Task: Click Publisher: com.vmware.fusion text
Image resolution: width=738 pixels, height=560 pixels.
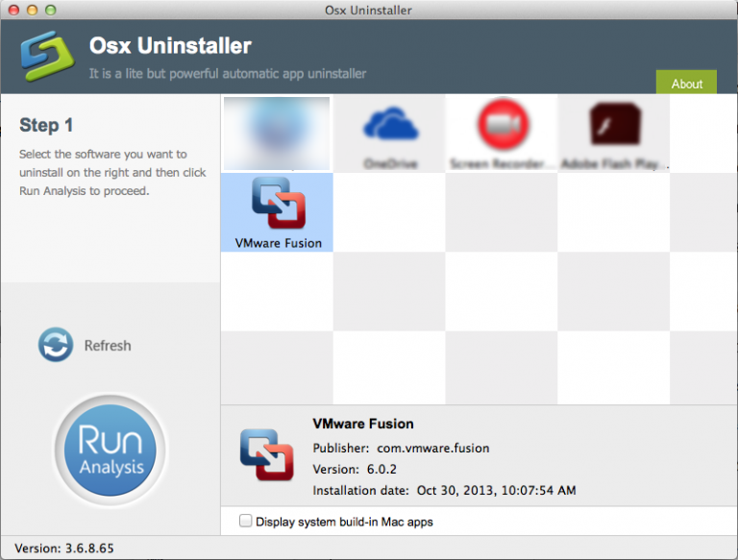Action: tap(401, 448)
